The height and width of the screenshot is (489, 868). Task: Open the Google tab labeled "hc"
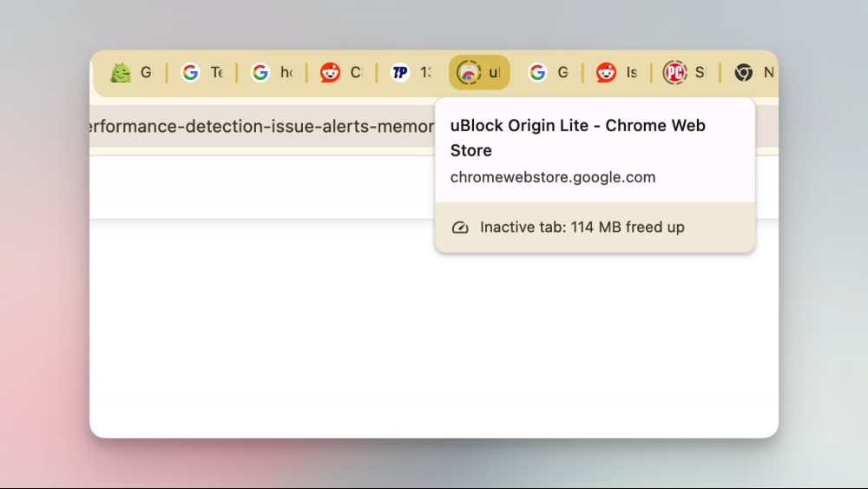click(x=271, y=73)
